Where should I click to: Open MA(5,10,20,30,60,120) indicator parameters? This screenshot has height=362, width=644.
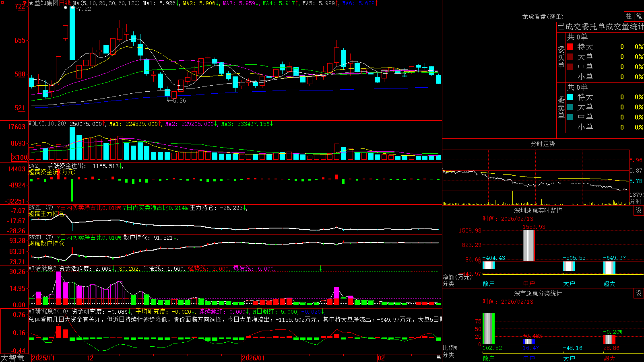point(107,3)
